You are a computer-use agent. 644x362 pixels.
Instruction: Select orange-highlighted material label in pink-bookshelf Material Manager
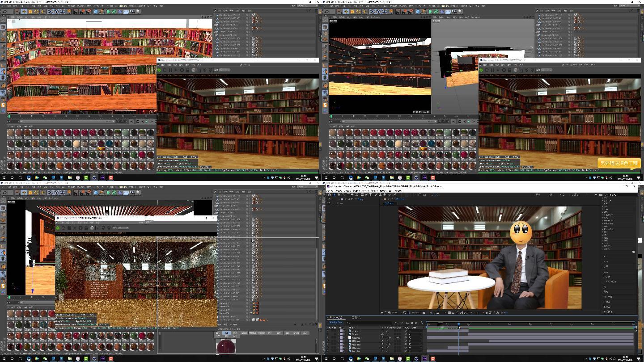pos(101,149)
